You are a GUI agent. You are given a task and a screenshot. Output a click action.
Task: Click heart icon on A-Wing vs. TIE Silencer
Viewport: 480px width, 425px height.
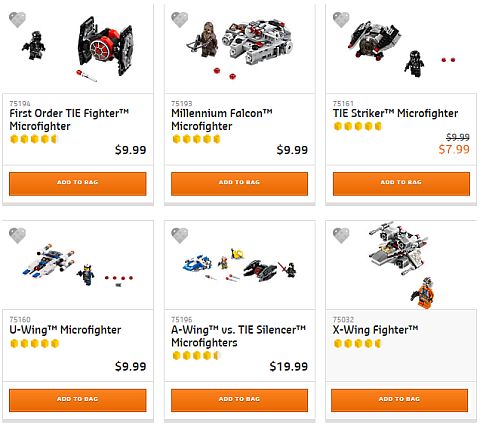click(179, 236)
